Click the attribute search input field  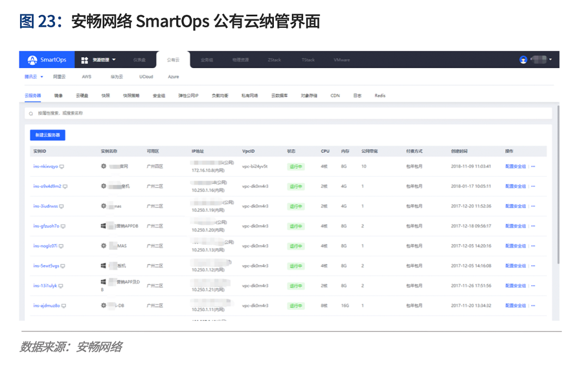[288, 113]
